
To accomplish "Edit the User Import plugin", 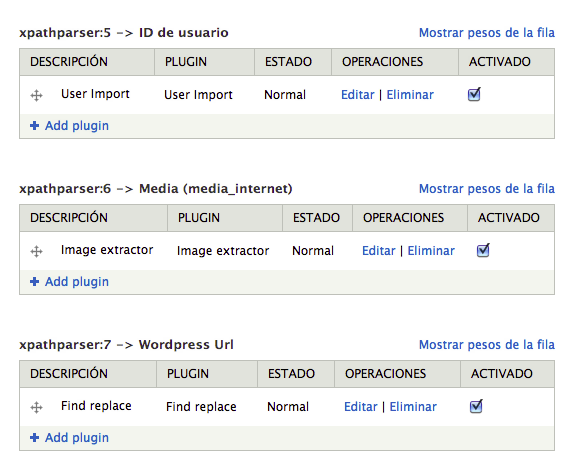I will pos(357,95).
